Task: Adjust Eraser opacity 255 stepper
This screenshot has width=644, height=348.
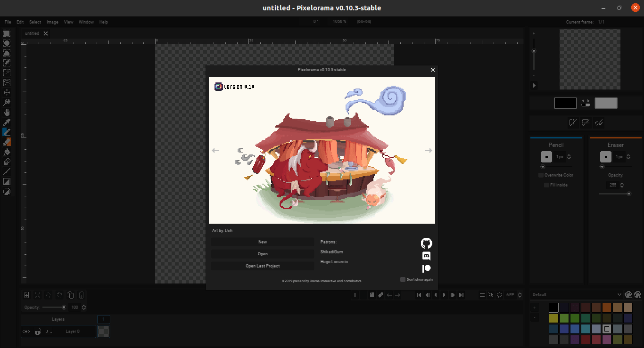Action: click(623, 185)
